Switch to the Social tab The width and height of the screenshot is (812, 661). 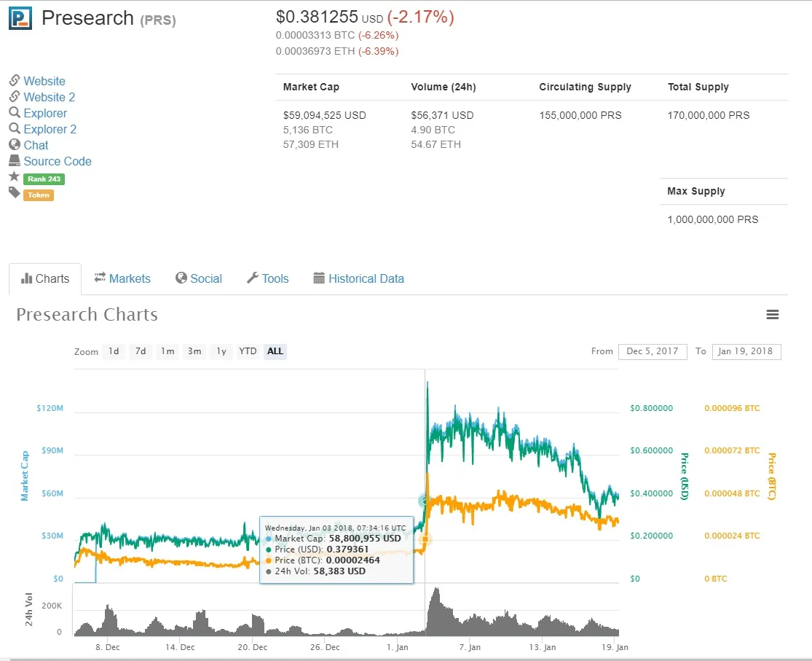coord(199,279)
